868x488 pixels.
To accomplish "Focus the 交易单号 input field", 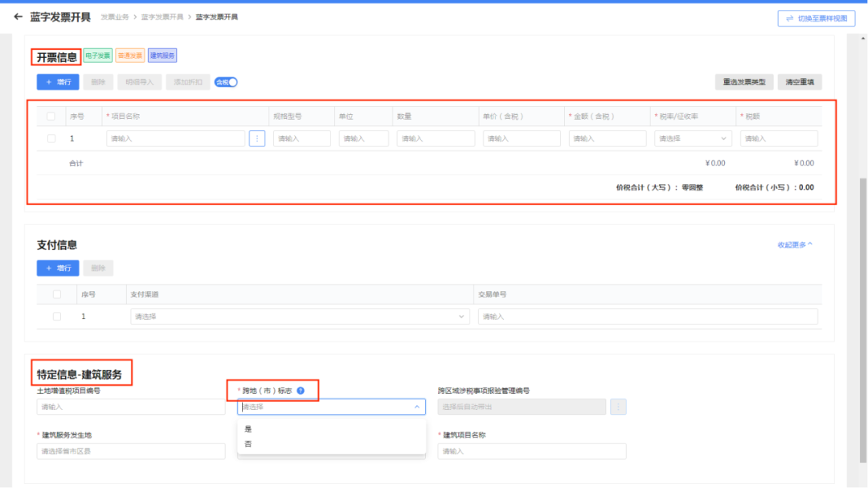I will (x=648, y=316).
